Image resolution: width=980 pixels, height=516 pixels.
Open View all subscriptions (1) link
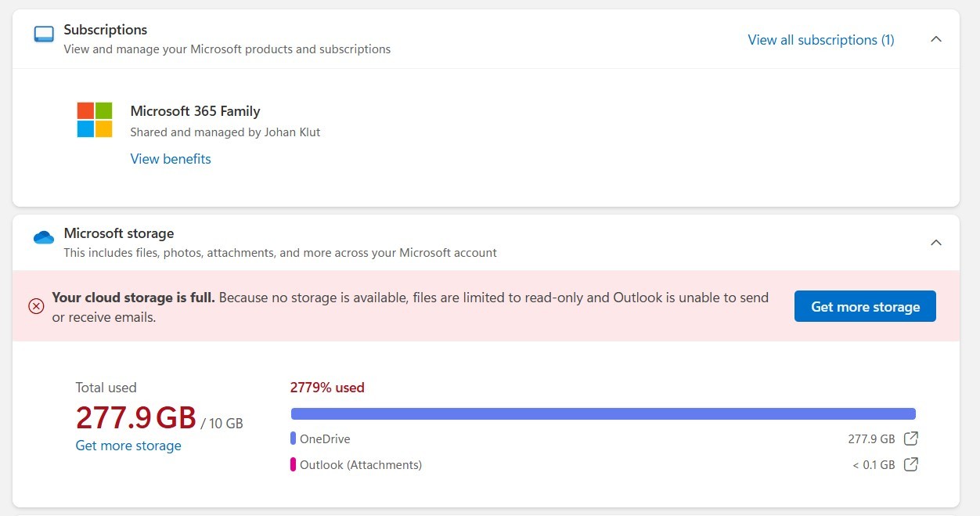[x=820, y=40]
